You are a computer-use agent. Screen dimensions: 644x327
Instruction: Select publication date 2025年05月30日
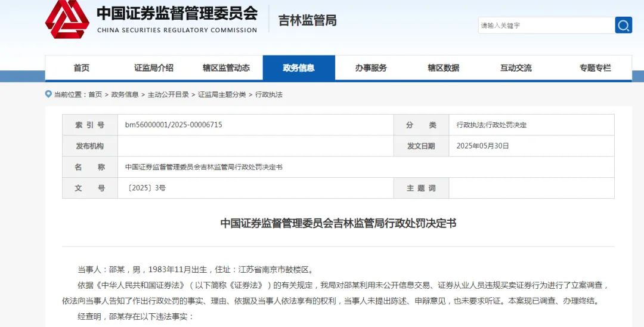tap(482, 146)
